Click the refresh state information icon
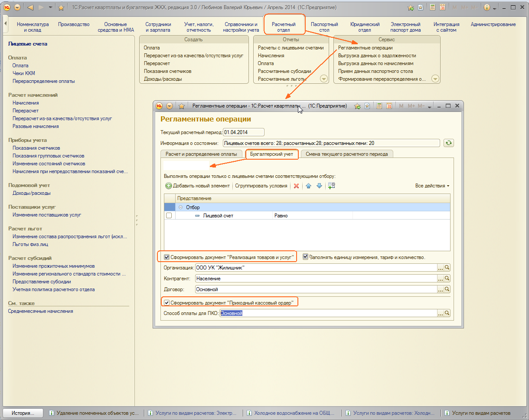Screen dimensions: 529x420 click(x=449, y=143)
